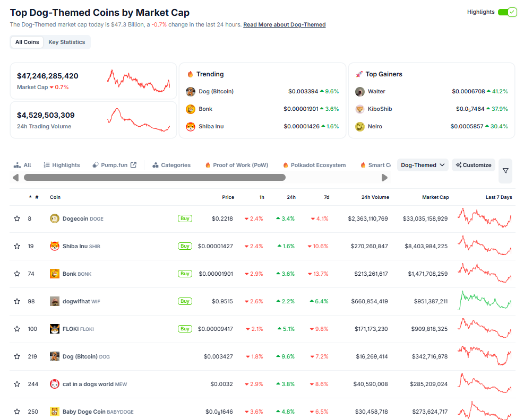
Task: Click the Bonk logo in table row
Action: pyautogui.click(x=55, y=274)
